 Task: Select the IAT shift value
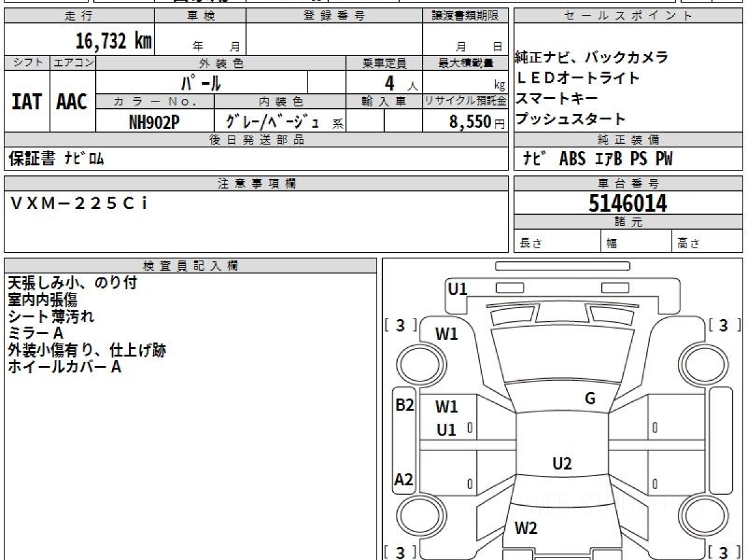pyautogui.click(x=27, y=101)
